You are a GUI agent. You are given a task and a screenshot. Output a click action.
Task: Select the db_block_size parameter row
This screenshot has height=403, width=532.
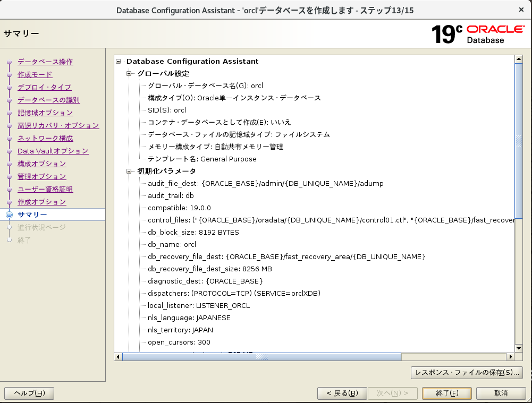pyautogui.click(x=193, y=233)
